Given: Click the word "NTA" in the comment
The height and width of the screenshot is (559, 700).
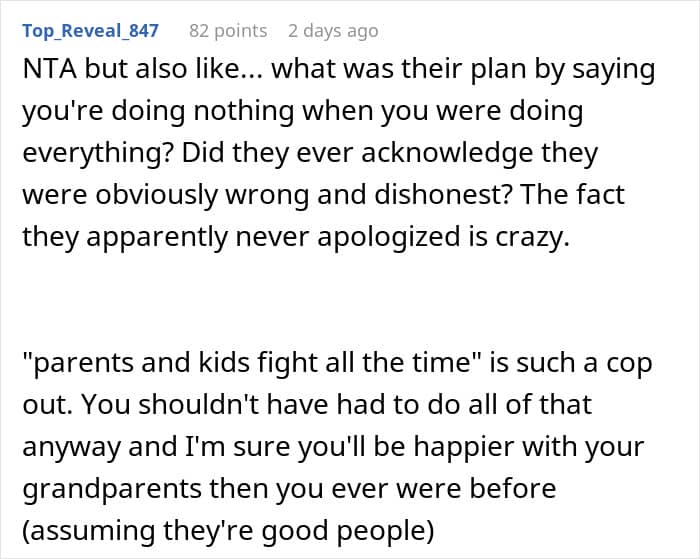Looking at the screenshot, I should coord(47,72).
